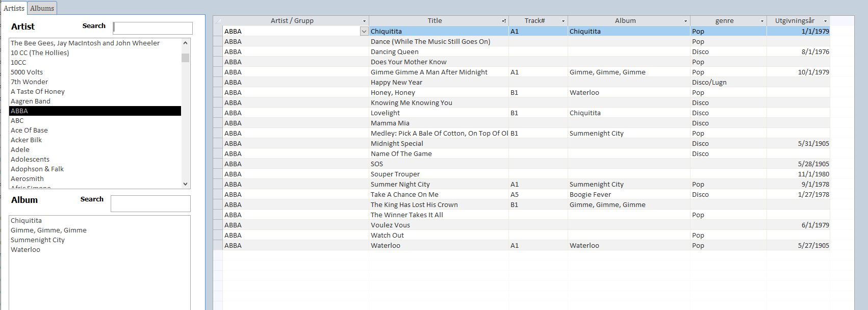Click the 'Midnight Special' title cell

[439, 143]
